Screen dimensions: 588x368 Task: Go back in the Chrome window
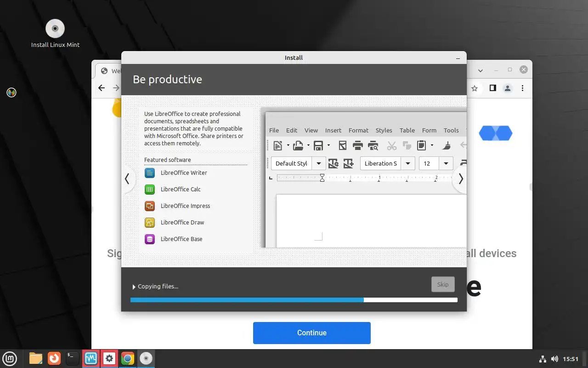coord(102,88)
